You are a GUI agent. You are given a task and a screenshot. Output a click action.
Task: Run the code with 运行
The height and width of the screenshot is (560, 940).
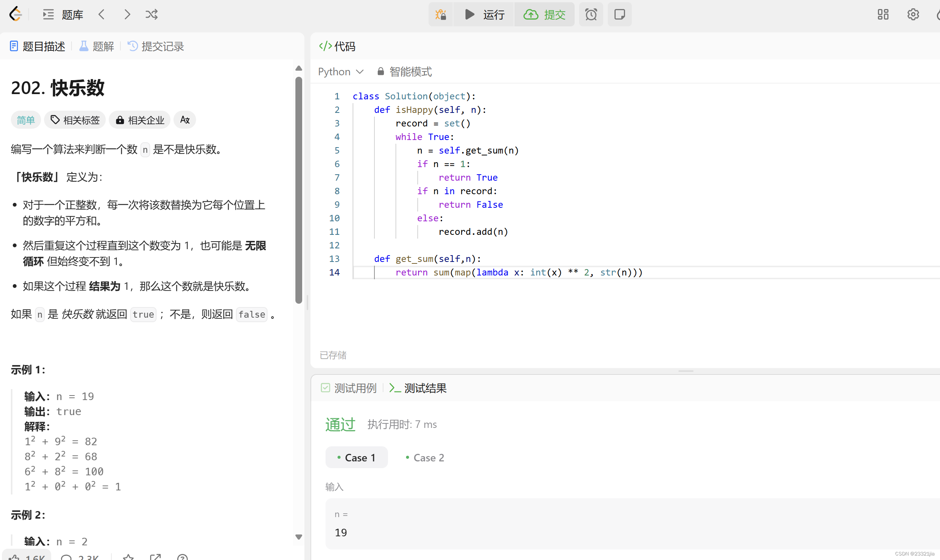pos(484,14)
